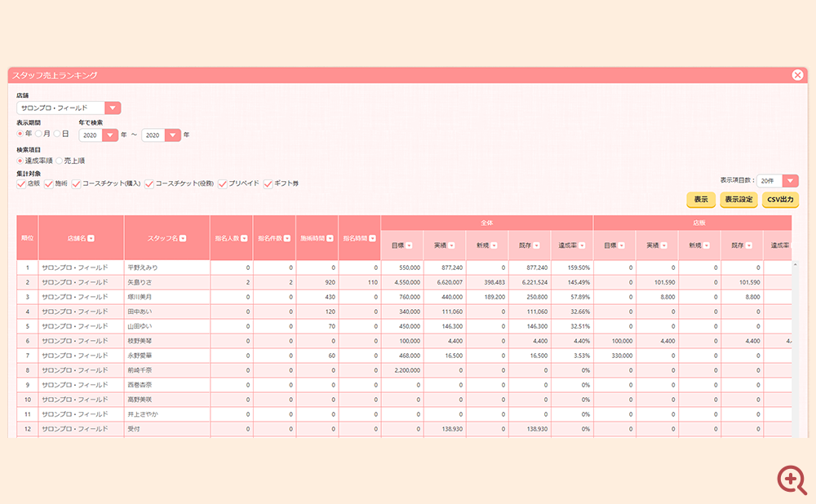Toggle コースチケット(役務) checkbox

(x=149, y=183)
